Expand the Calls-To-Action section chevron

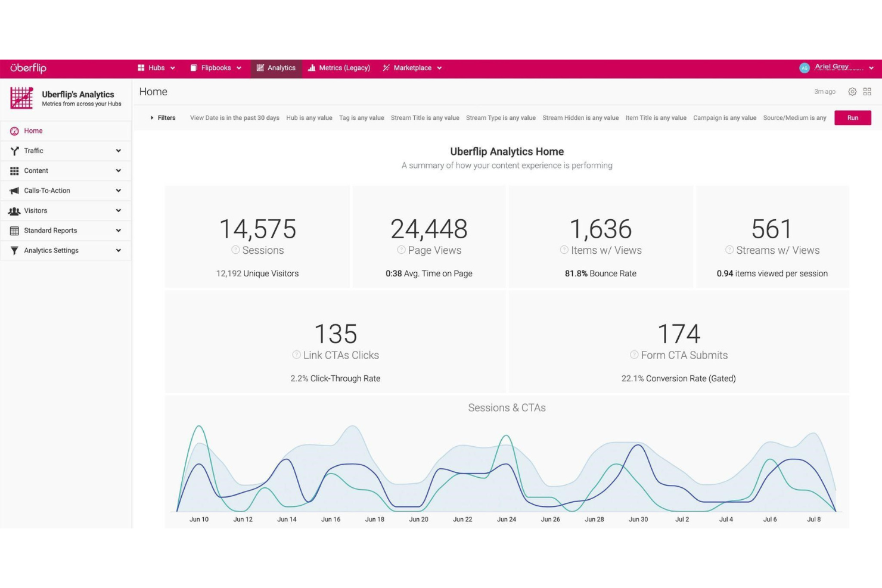pyautogui.click(x=118, y=191)
